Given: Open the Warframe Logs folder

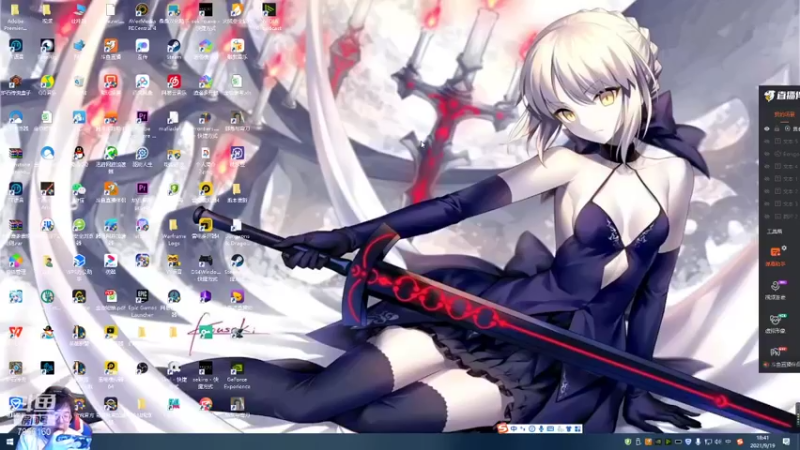Looking at the screenshot, I should [x=173, y=226].
